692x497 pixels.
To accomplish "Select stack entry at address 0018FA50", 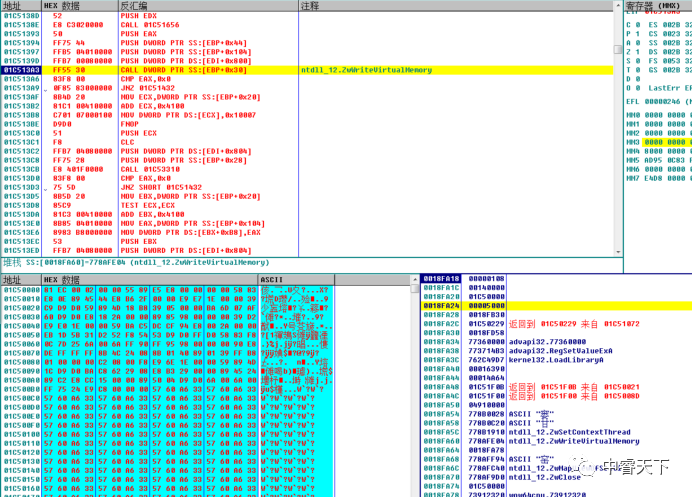I will [556, 405].
